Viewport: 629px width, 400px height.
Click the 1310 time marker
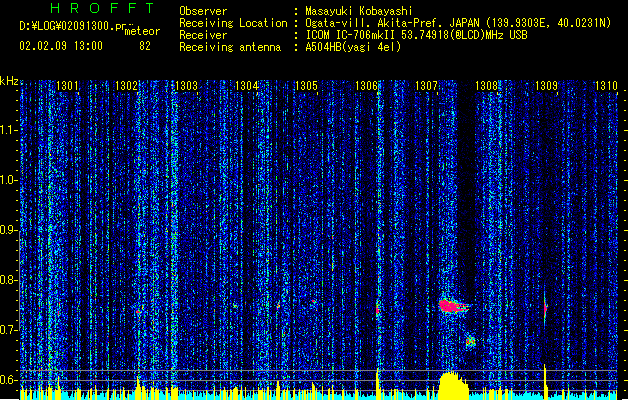(x=606, y=86)
